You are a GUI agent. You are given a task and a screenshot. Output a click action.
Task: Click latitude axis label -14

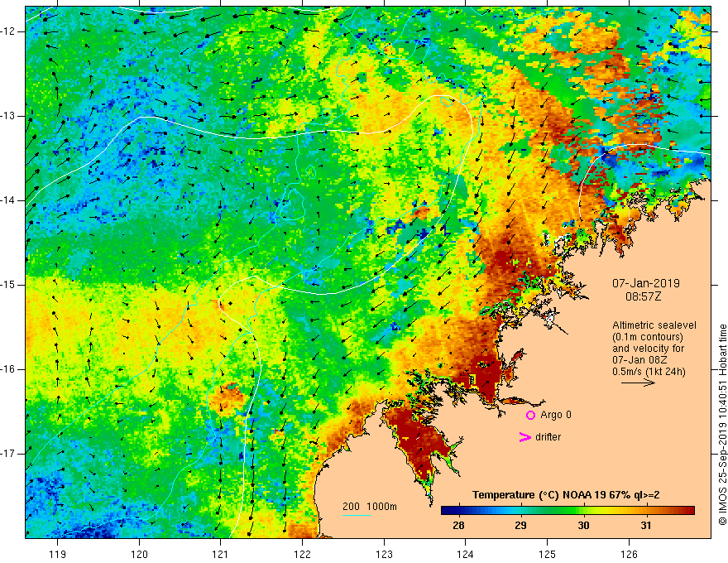point(9,200)
